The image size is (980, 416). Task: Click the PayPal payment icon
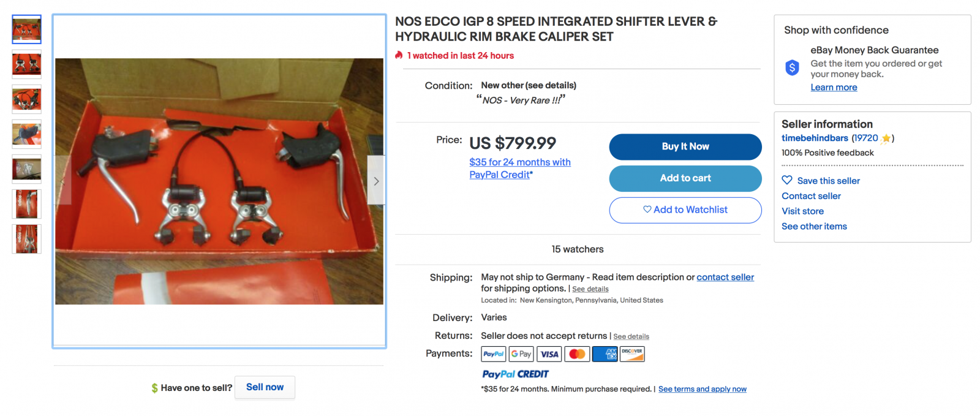(x=493, y=354)
